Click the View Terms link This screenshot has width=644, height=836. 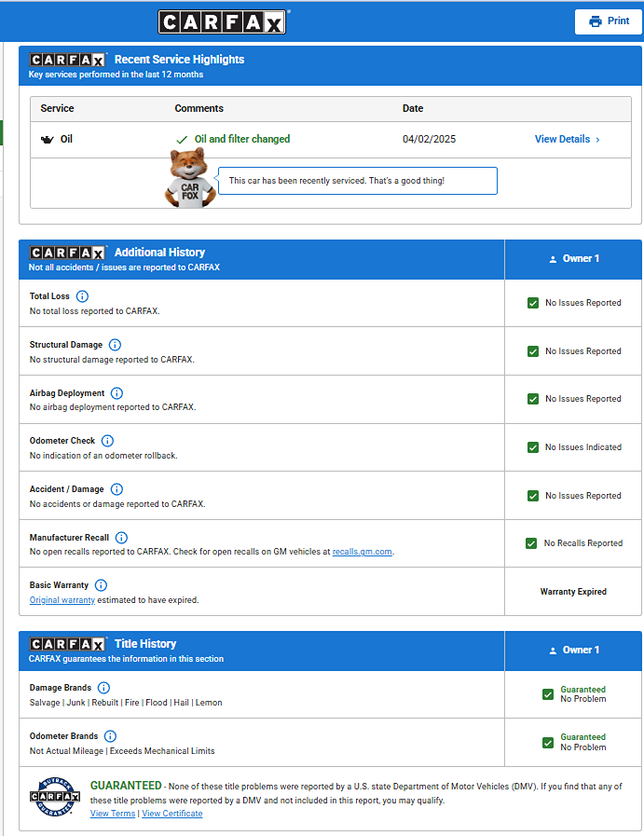click(x=113, y=814)
